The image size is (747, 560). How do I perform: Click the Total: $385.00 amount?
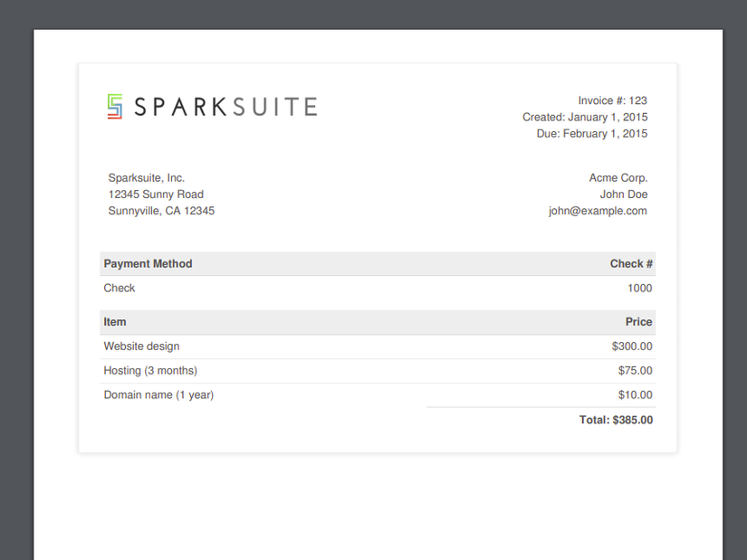(616, 420)
